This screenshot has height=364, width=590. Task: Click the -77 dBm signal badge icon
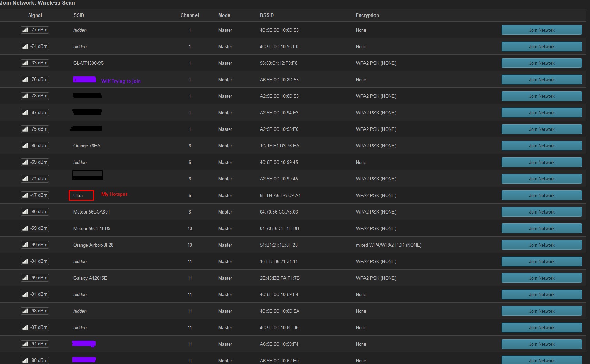pos(25,30)
